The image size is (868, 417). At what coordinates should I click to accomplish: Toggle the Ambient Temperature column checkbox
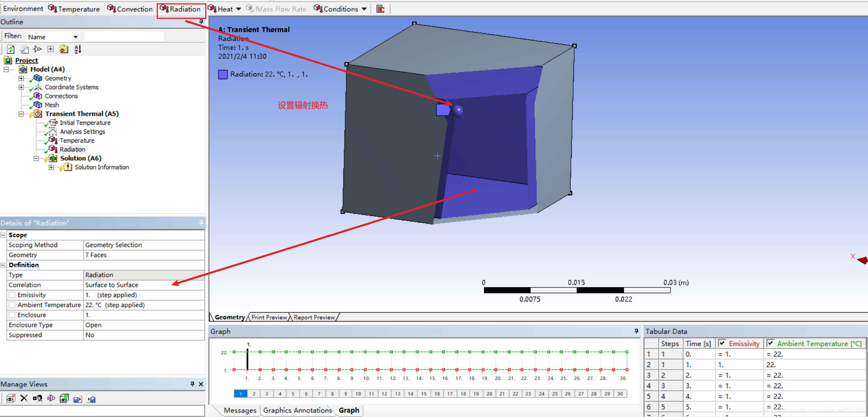pos(770,343)
